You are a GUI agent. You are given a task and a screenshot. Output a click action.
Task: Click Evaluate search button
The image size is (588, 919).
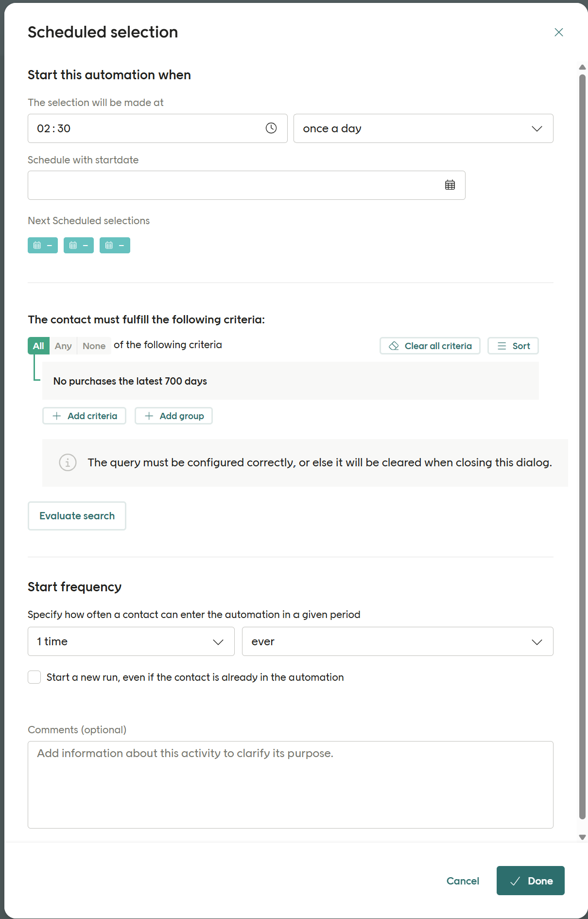(x=77, y=516)
